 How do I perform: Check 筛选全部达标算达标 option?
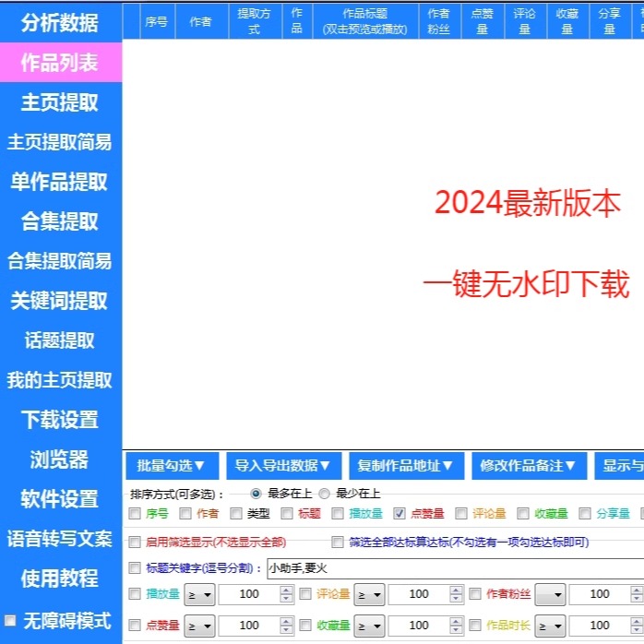[x=338, y=543]
